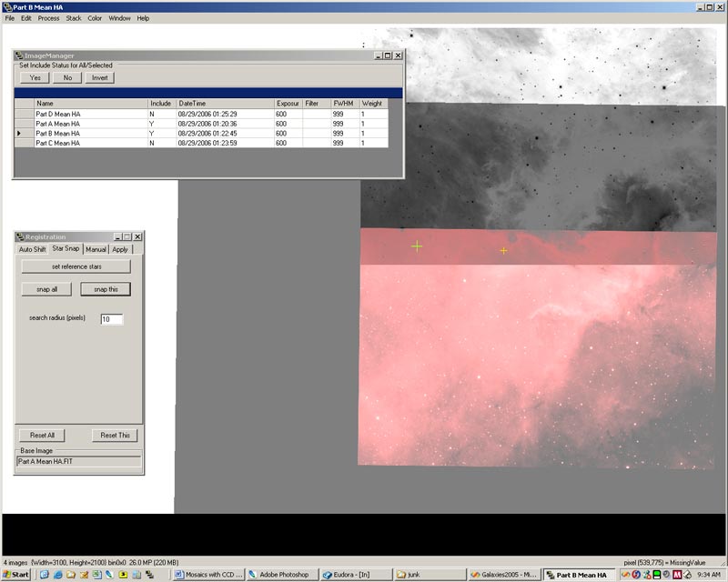Screen dimensions: 728x582
Task: Switch to the Auto Shift tab
Action: (x=33, y=249)
